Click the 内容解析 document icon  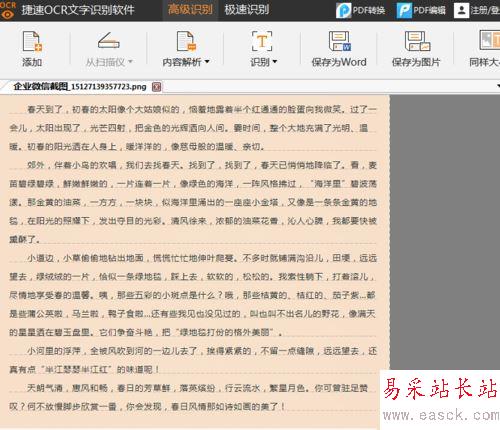click(186, 41)
